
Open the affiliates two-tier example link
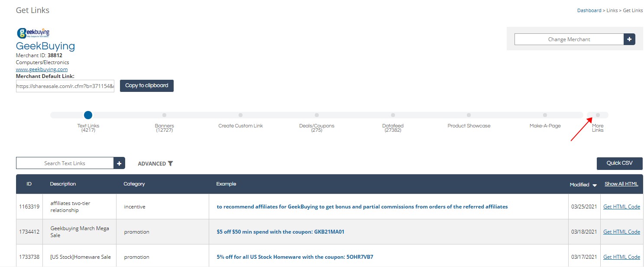click(362, 207)
